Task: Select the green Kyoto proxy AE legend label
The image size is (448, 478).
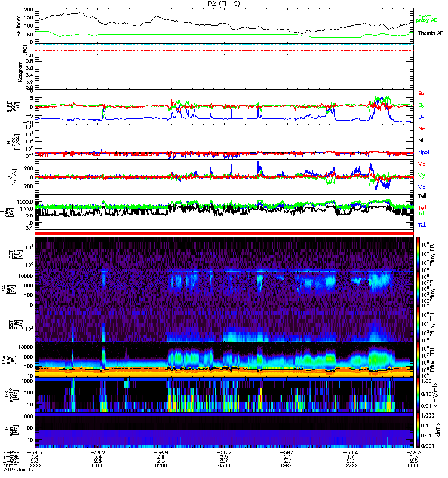Action: point(426,18)
